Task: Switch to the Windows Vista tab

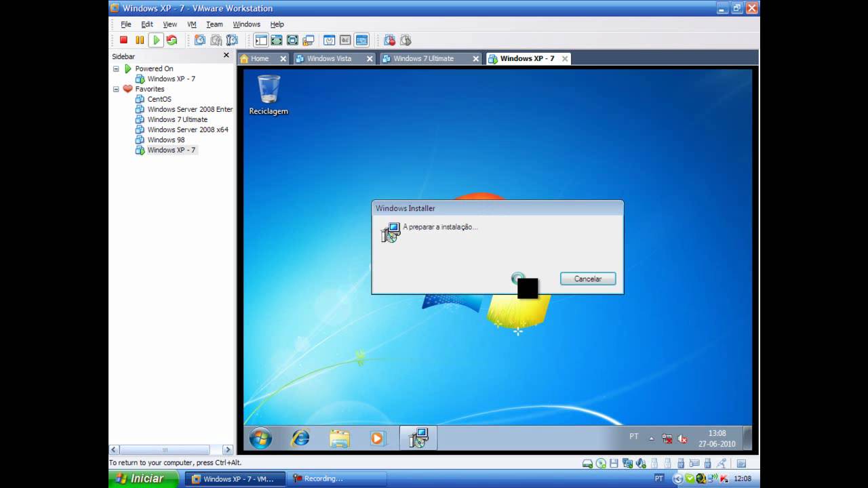Action: 329,58
